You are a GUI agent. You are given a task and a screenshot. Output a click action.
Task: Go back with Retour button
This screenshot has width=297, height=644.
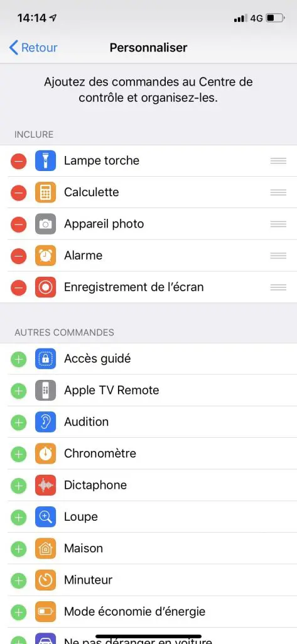(x=33, y=48)
